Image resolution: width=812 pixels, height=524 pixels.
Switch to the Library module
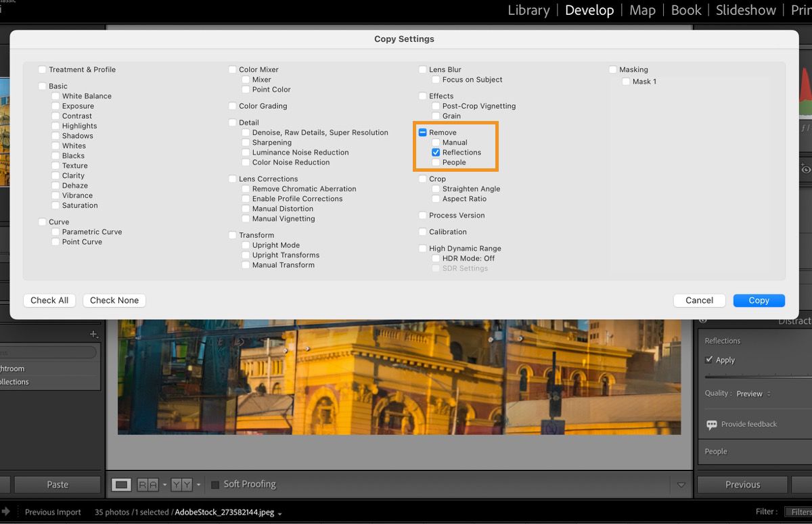click(x=528, y=10)
